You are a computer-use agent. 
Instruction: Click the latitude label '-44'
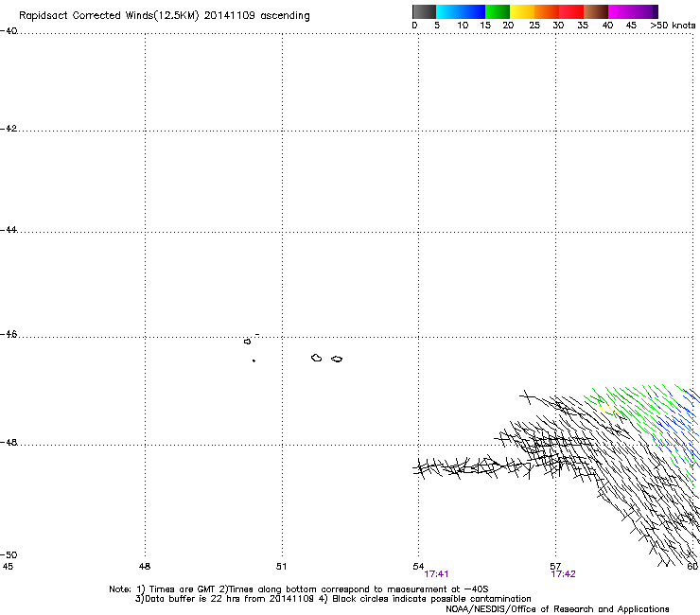point(9,230)
